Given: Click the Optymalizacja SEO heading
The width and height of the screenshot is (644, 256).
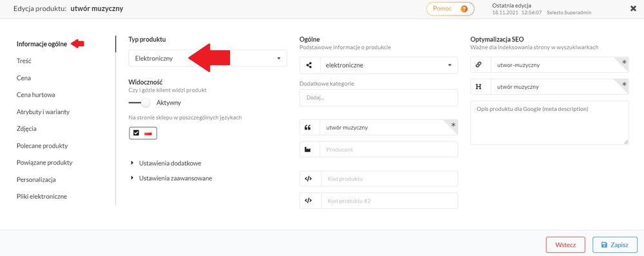Looking at the screenshot, I should (x=497, y=39).
